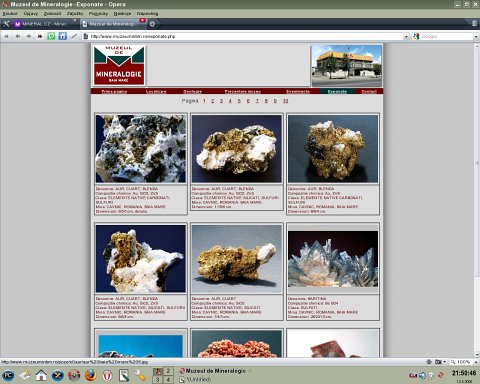Click the status bar camera icon
This screenshot has width=480, height=384.
(438, 362)
